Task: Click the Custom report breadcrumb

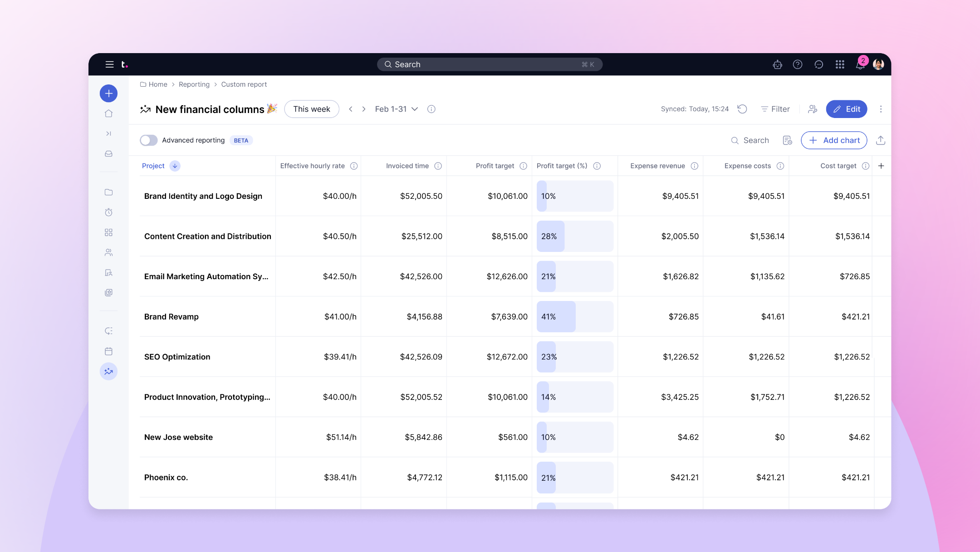Action: click(244, 84)
